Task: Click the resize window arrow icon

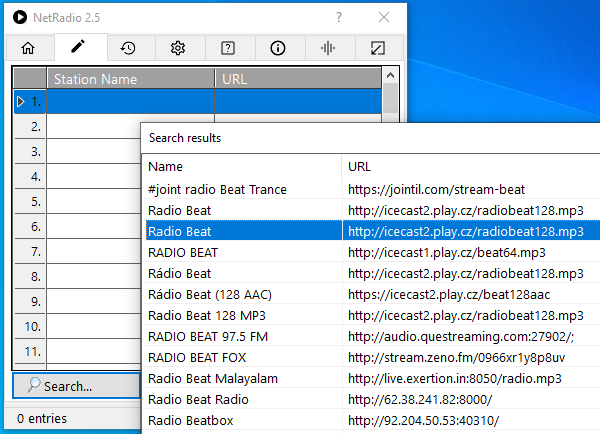Action: 378,48
